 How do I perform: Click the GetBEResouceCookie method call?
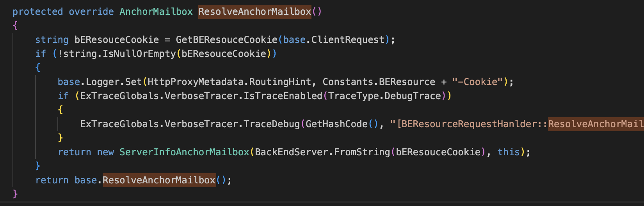226,40
